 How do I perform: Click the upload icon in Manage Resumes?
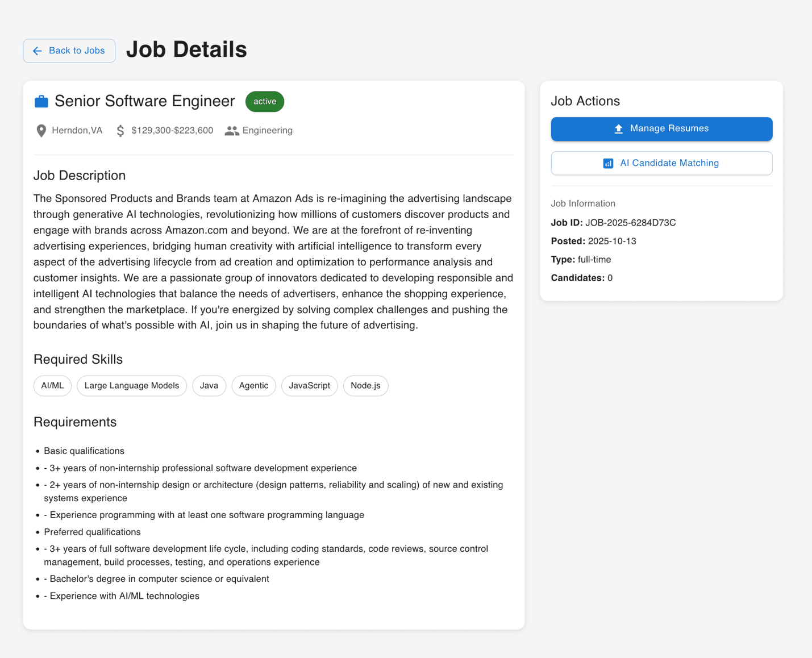(619, 129)
